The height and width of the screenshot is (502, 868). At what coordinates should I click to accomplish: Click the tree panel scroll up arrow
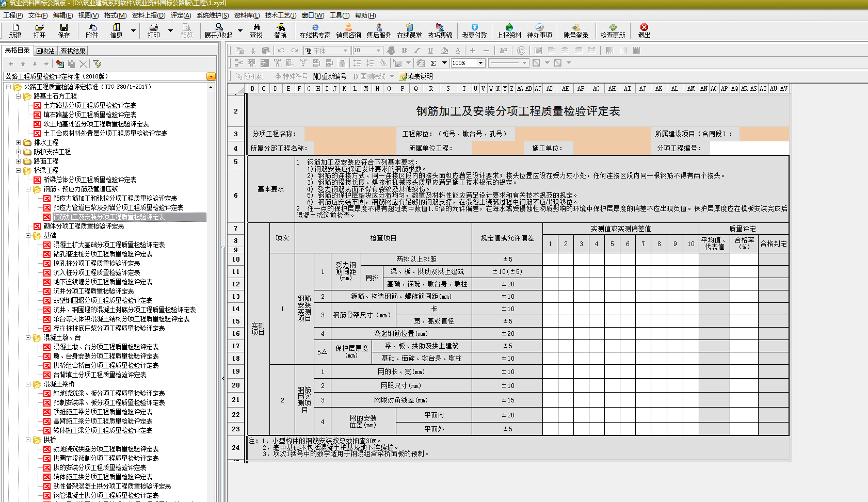(211, 88)
